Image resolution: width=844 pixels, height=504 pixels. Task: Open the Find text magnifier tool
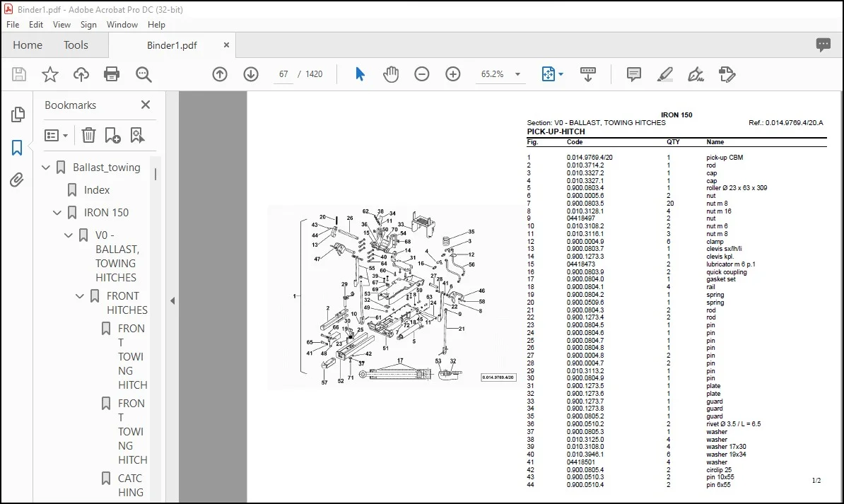[143, 74]
